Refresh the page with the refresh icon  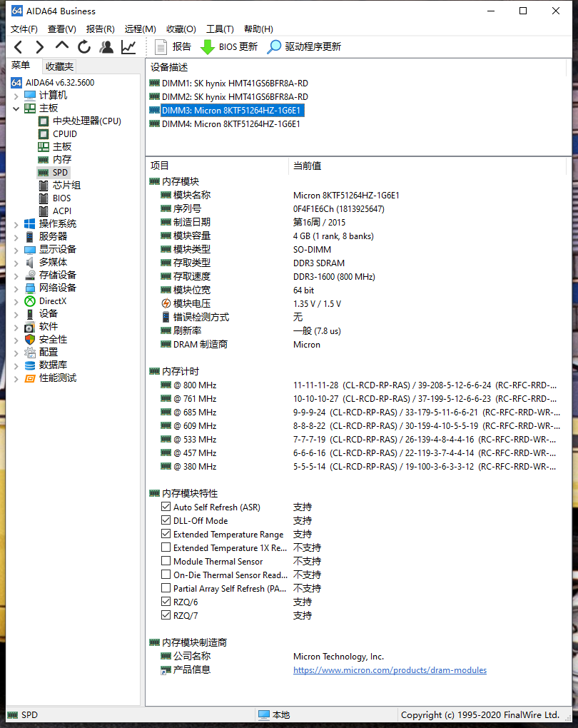84,47
